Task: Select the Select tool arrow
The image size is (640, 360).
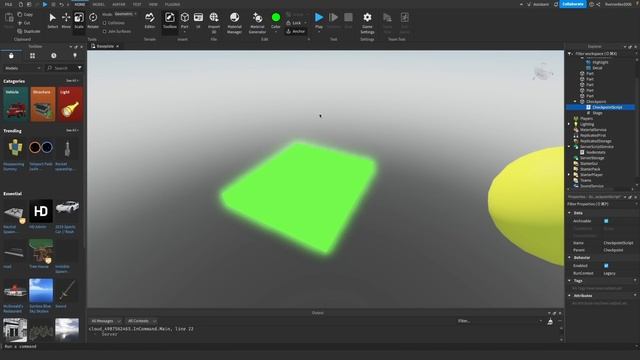Action: point(52,20)
